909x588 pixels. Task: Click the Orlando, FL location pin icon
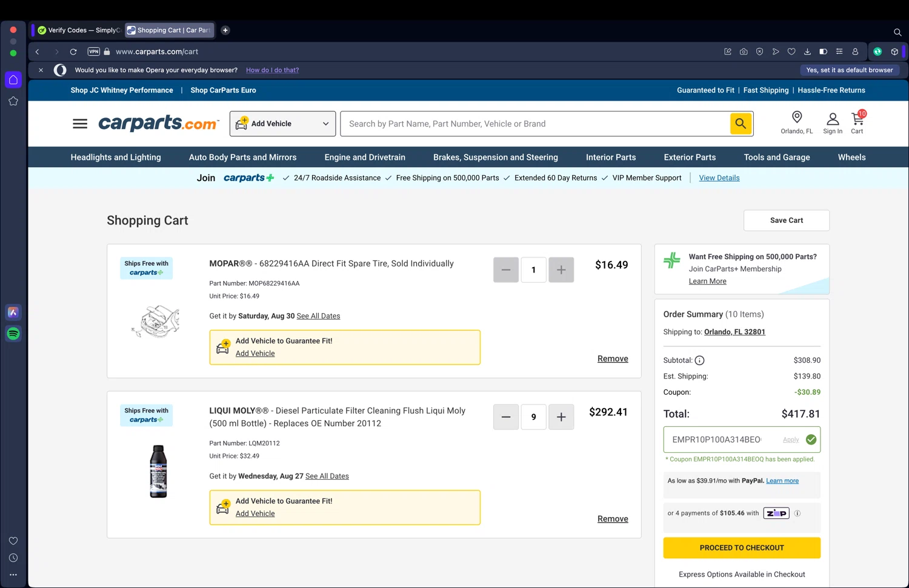pyautogui.click(x=797, y=117)
